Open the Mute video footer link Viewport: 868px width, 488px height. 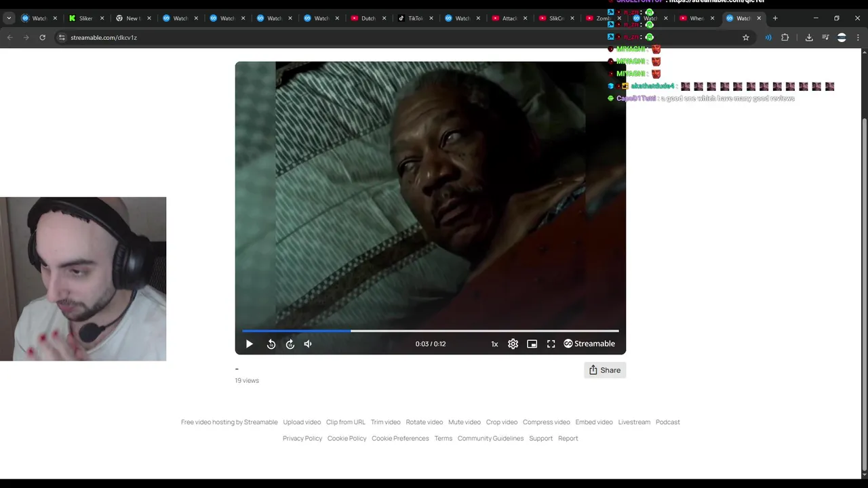[x=464, y=422]
